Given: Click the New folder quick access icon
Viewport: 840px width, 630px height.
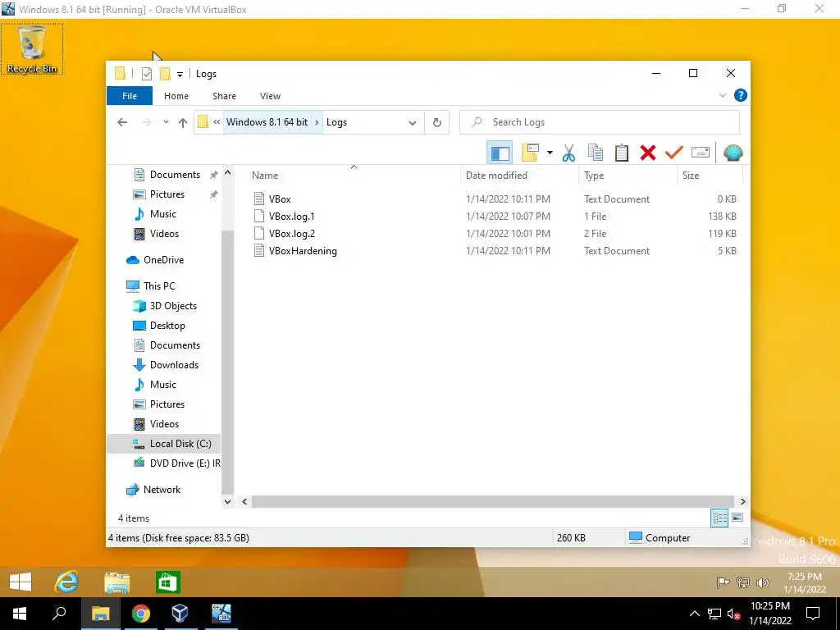Looking at the screenshot, I should point(165,73).
